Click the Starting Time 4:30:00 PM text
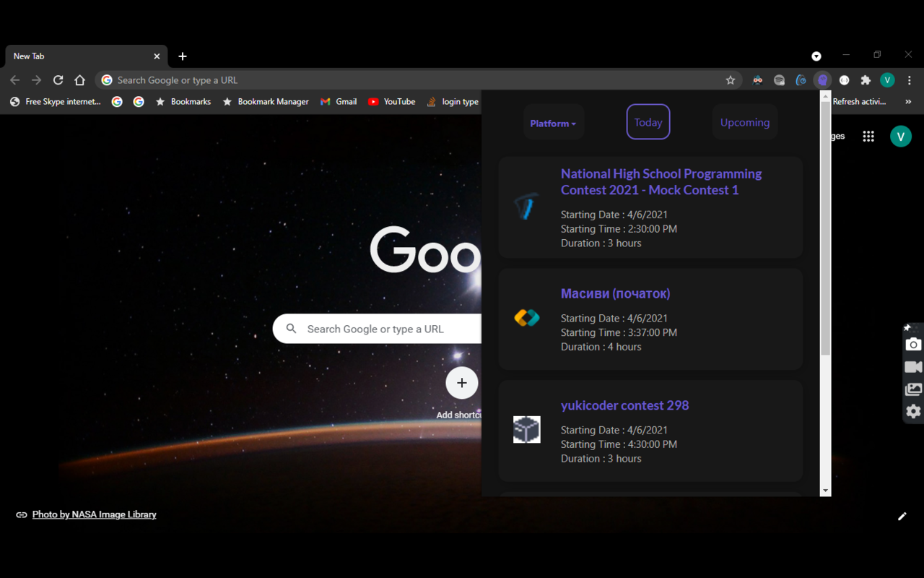This screenshot has width=924, height=578. pyautogui.click(x=619, y=444)
